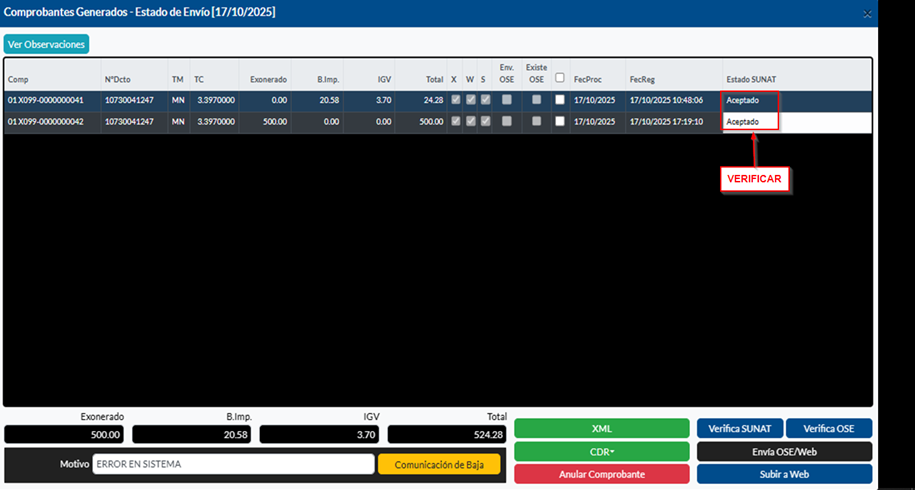Toggle X checkbox for invoice 0000000041
This screenshot has width=915, height=490.
click(x=455, y=100)
